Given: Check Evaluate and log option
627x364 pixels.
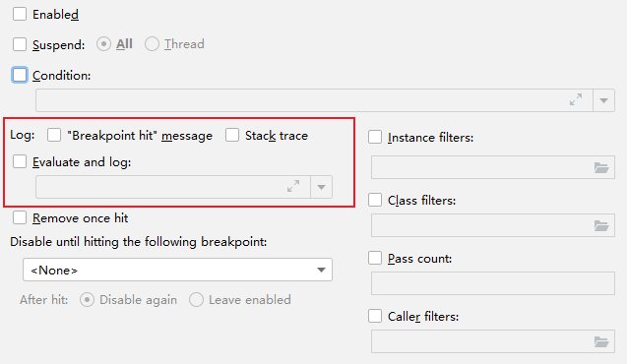Looking at the screenshot, I should (x=20, y=161).
